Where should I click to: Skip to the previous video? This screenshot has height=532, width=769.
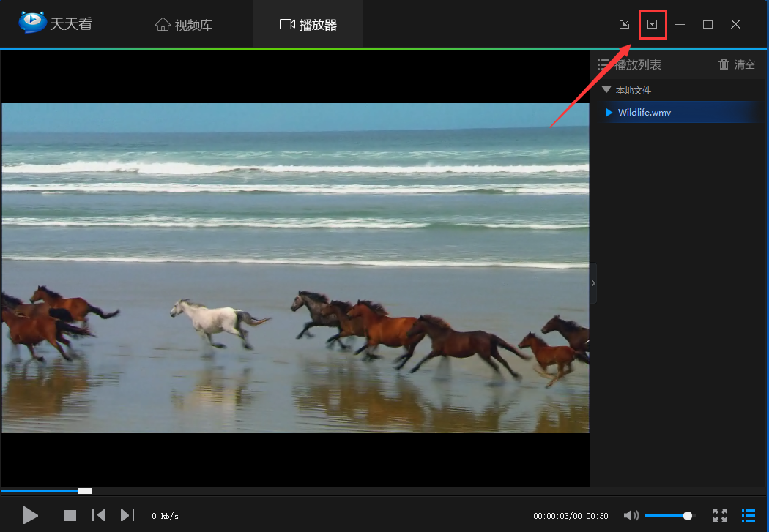click(x=99, y=515)
